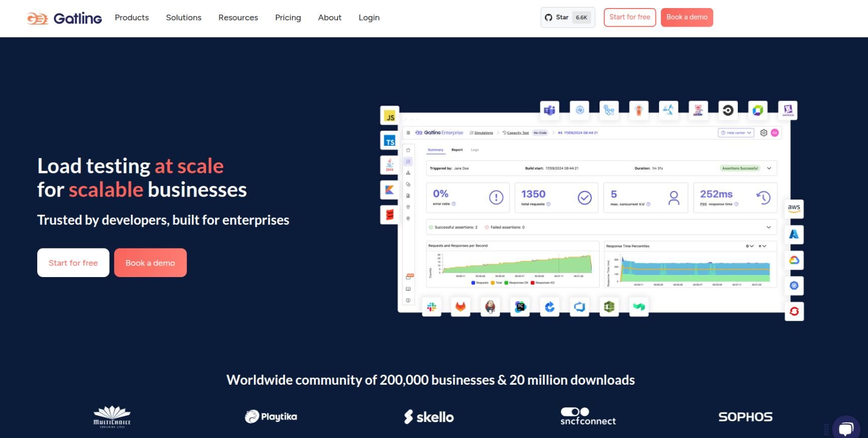Click the Buildkite green icon tile

pos(639,307)
